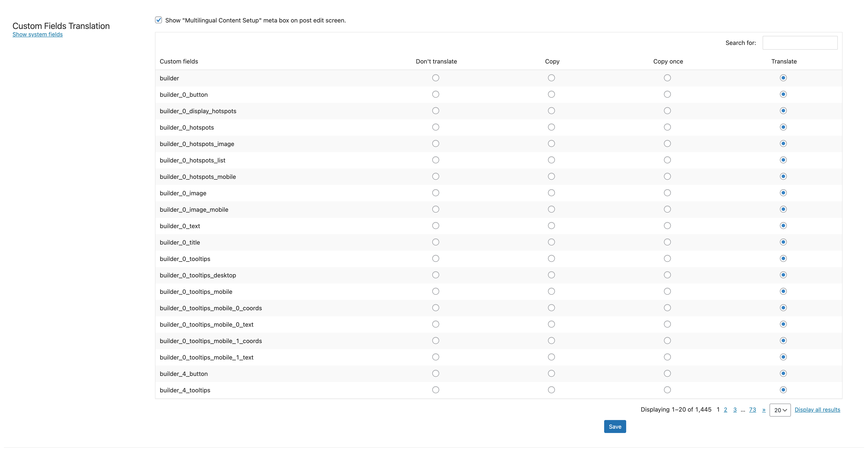The image size is (868, 452).
Task: Choose Copy for builder_0_title
Action: [551, 242]
